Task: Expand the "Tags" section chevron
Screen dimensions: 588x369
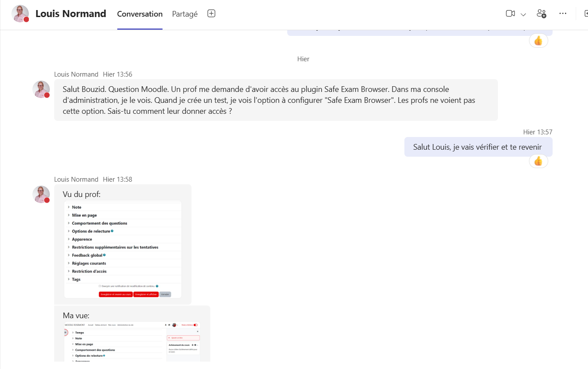Action: (69, 279)
